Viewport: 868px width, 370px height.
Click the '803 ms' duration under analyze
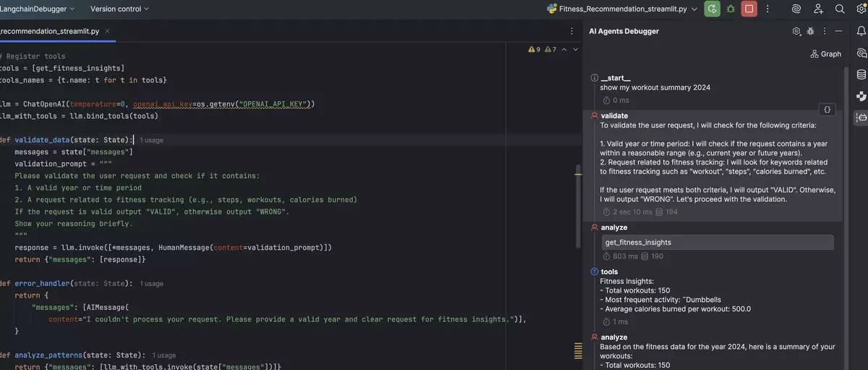[621, 256]
